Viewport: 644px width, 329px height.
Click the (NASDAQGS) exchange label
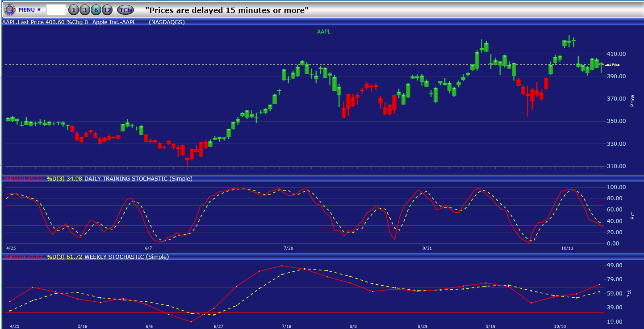point(167,22)
